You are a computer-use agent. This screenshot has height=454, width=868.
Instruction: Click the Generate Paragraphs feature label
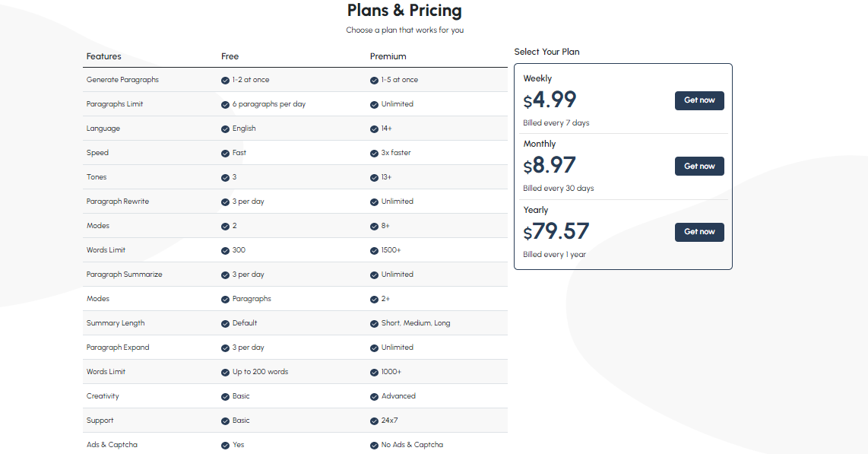click(x=122, y=80)
